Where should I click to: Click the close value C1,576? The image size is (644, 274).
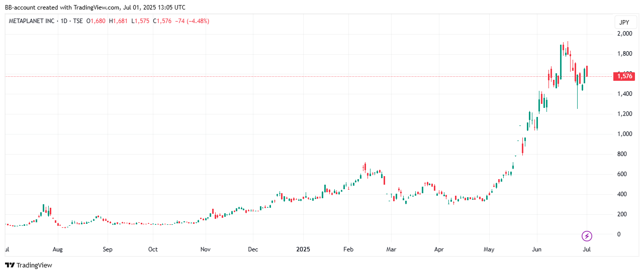[162, 21]
